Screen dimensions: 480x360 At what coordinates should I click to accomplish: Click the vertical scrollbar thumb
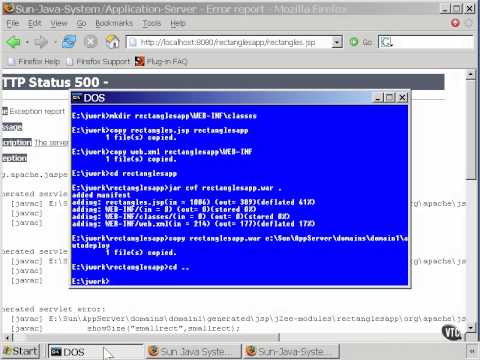[470, 130]
